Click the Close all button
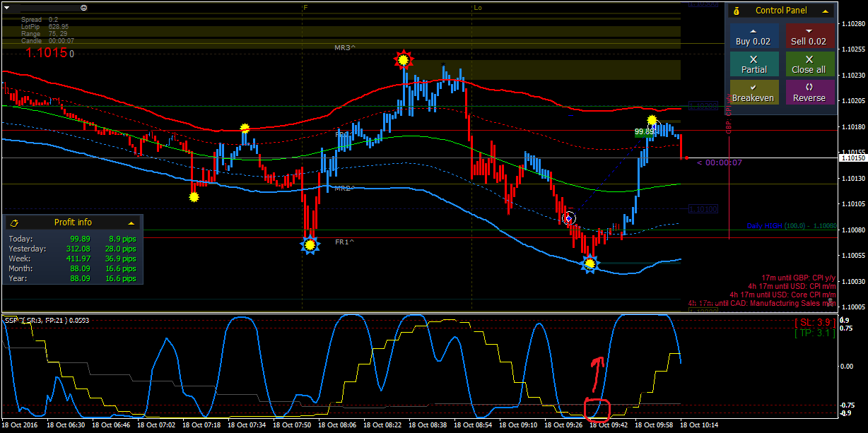 point(809,64)
